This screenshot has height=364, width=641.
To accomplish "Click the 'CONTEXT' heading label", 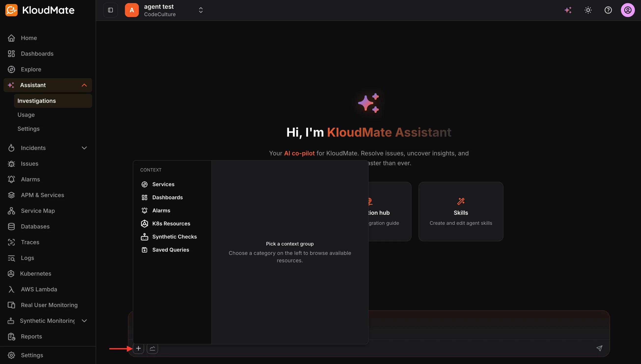I will coord(151,170).
